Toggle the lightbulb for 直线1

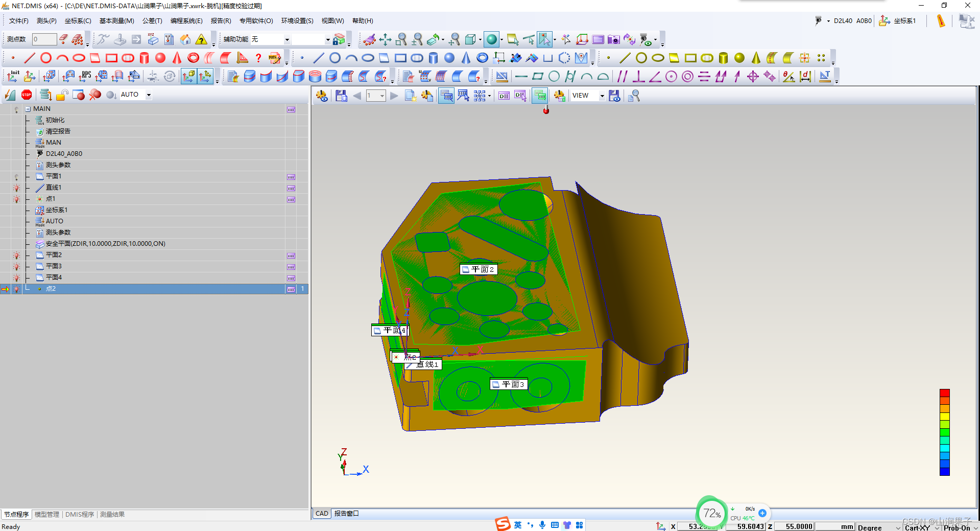(16, 188)
